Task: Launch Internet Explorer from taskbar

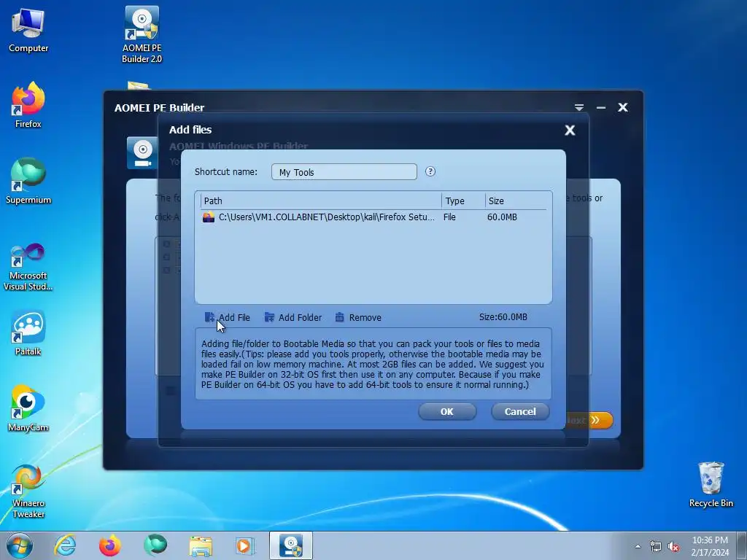Action: click(x=65, y=545)
